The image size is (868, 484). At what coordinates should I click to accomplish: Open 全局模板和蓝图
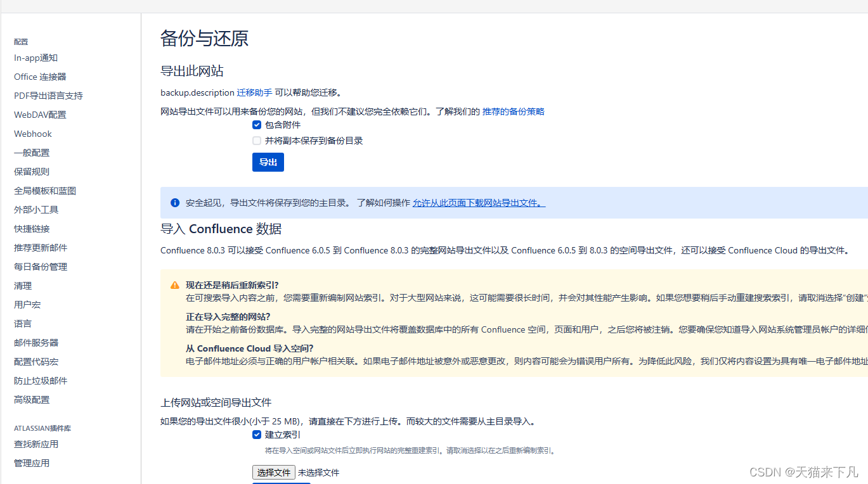[x=45, y=191]
